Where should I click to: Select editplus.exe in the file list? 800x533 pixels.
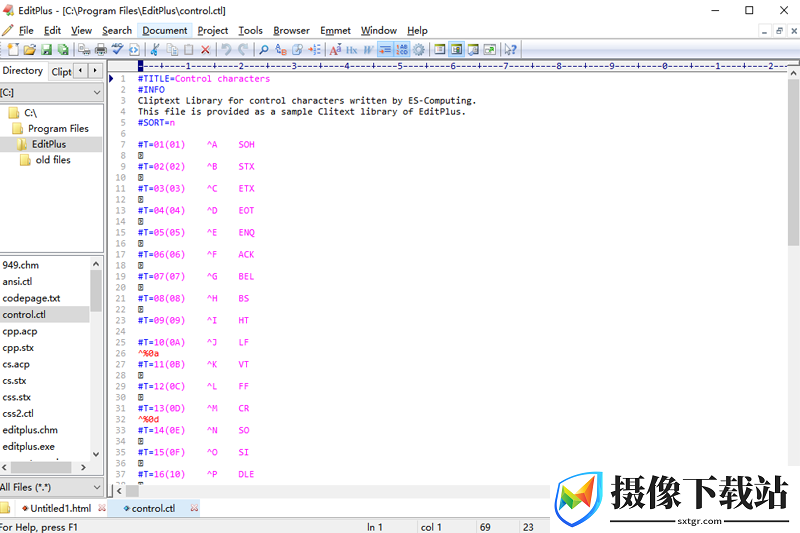tap(29, 447)
